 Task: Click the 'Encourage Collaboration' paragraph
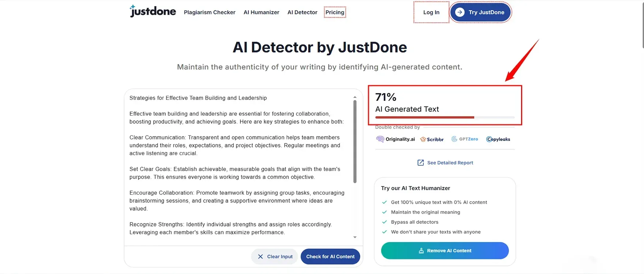[x=237, y=200]
